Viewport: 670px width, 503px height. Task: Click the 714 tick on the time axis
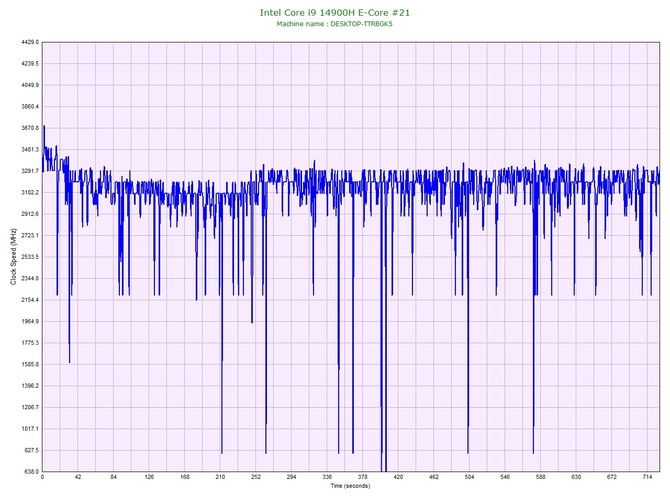click(647, 477)
